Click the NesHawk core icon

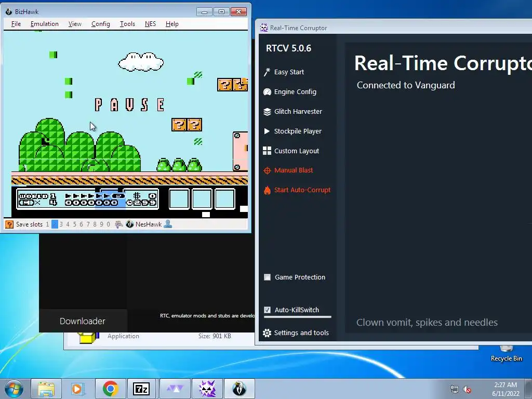tap(129, 224)
